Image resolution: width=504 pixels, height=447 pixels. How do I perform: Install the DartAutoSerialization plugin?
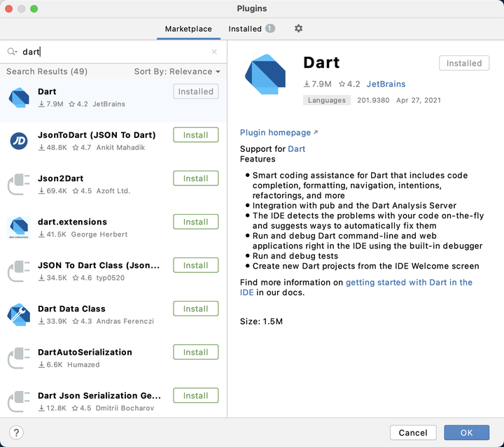click(x=196, y=352)
